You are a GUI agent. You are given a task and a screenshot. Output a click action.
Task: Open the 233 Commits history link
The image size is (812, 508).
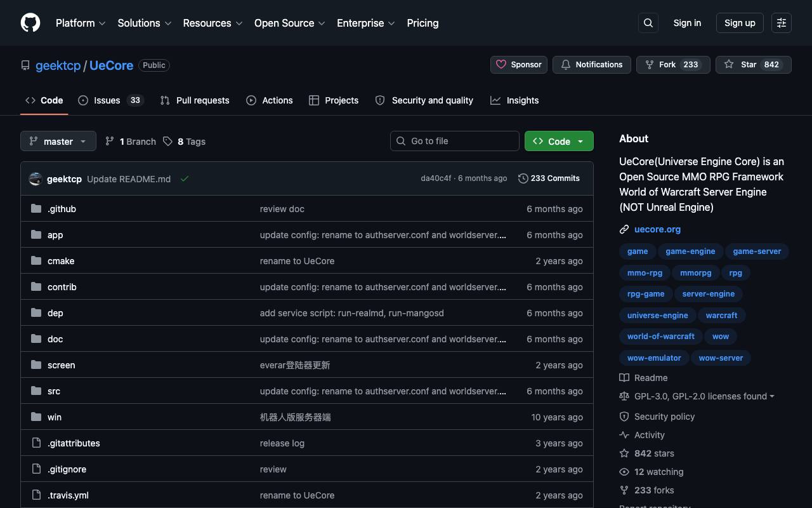coord(549,178)
